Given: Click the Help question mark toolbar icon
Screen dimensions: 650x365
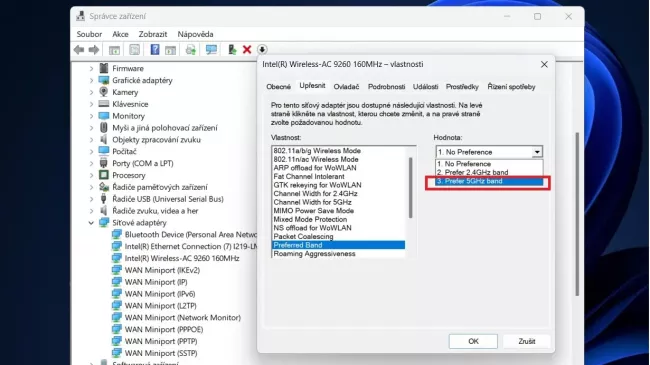Looking at the screenshot, I should coord(155,50).
